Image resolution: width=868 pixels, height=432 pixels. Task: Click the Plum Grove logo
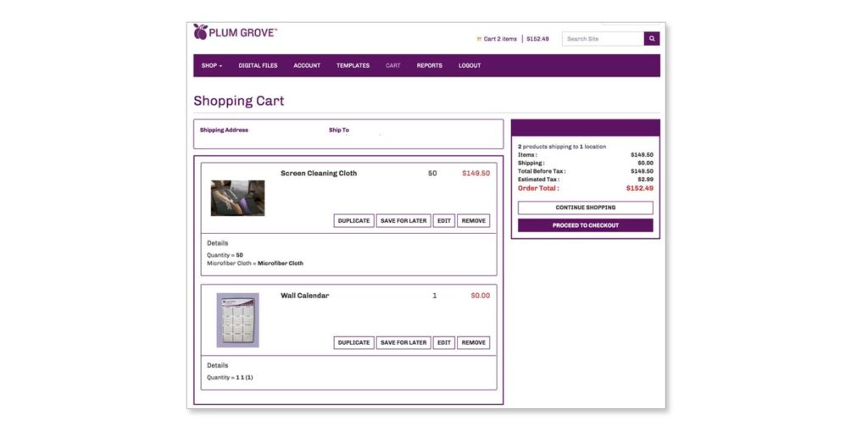point(235,32)
